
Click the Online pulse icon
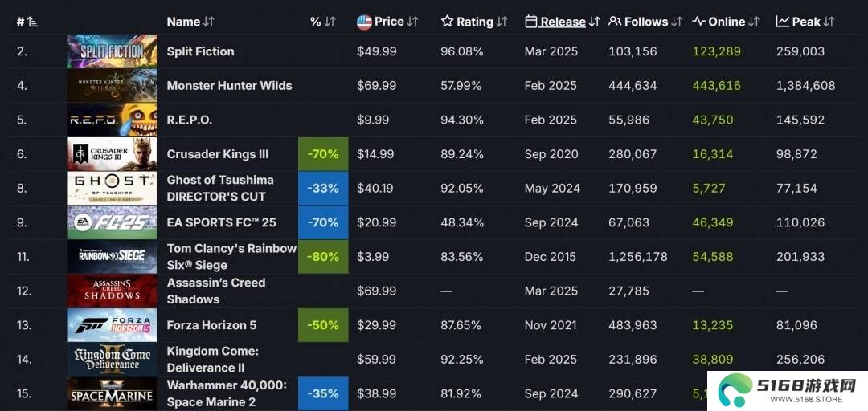coord(698,22)
